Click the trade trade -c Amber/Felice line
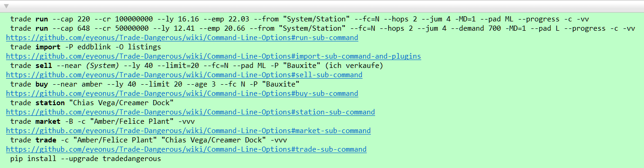 pos(149,140)
